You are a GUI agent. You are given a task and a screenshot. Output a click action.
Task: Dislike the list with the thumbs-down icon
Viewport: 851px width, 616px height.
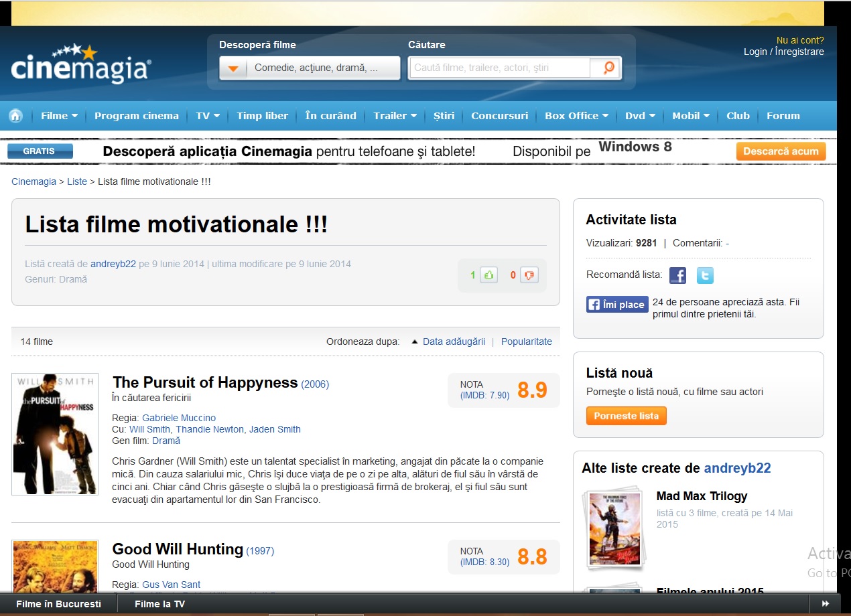coord(529,275)
